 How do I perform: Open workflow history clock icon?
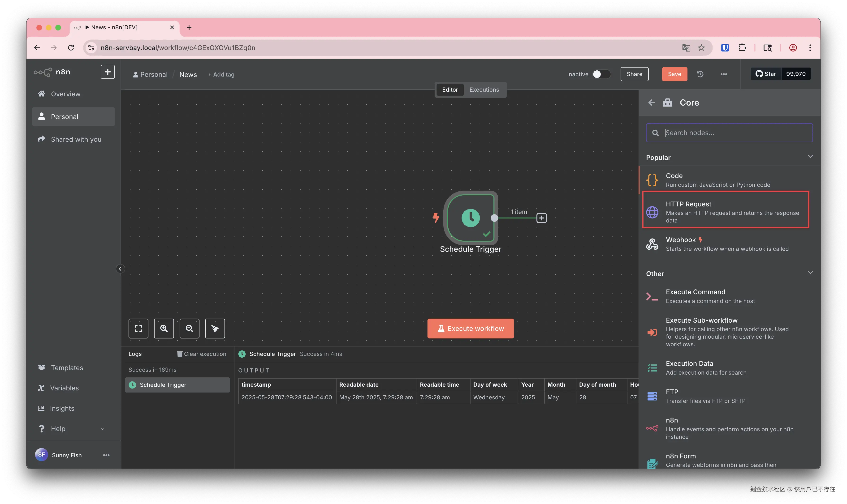tap(700, 74)
